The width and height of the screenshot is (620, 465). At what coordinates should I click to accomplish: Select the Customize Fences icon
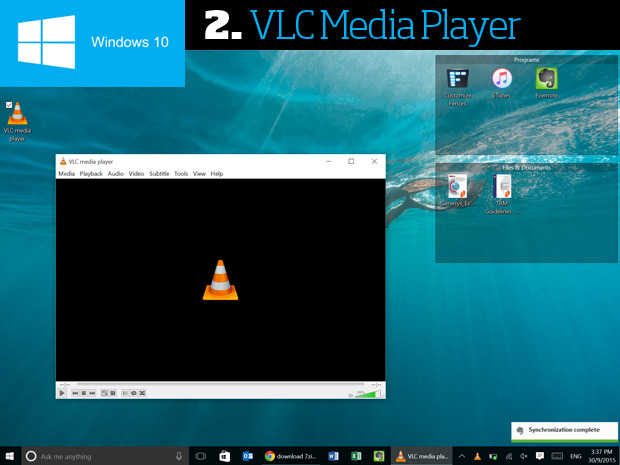[457, 87]
